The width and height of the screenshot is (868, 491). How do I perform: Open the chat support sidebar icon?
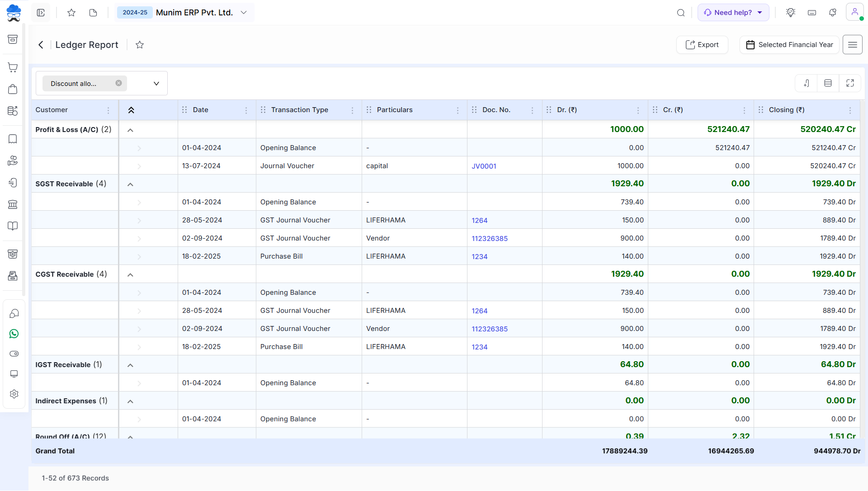click(x=14, y=313)
